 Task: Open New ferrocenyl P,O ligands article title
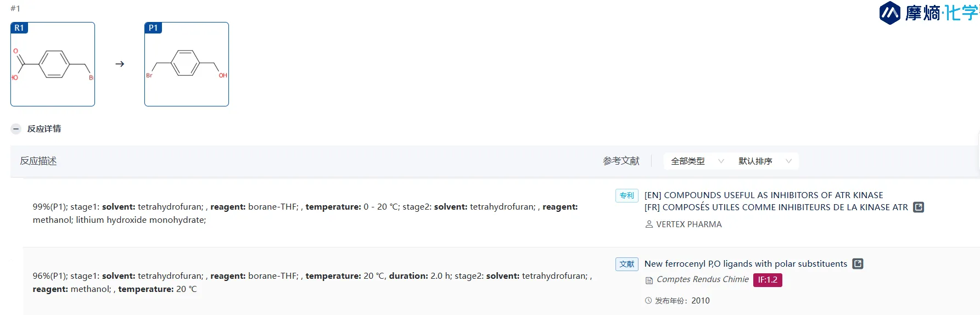pos(746,264)
